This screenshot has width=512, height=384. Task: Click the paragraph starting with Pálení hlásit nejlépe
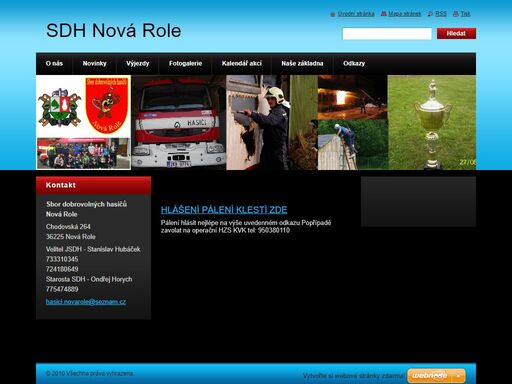pyautogui.click(x=246, y=226)
